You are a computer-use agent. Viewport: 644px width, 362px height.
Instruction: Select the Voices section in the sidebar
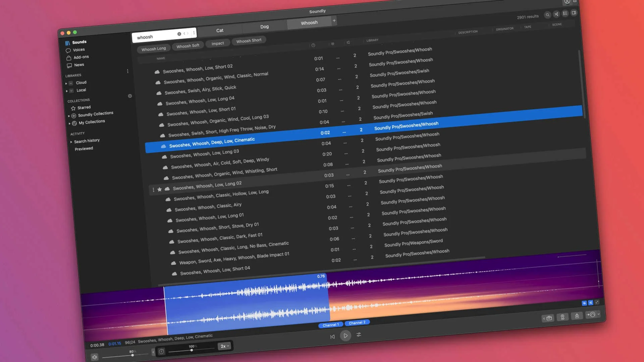coord(79,49)
